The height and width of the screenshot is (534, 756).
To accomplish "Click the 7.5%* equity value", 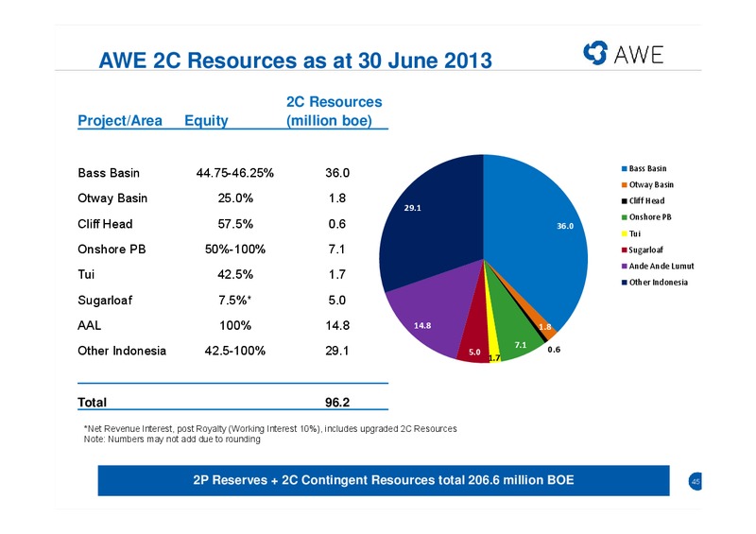I will [x=234, y=300].
